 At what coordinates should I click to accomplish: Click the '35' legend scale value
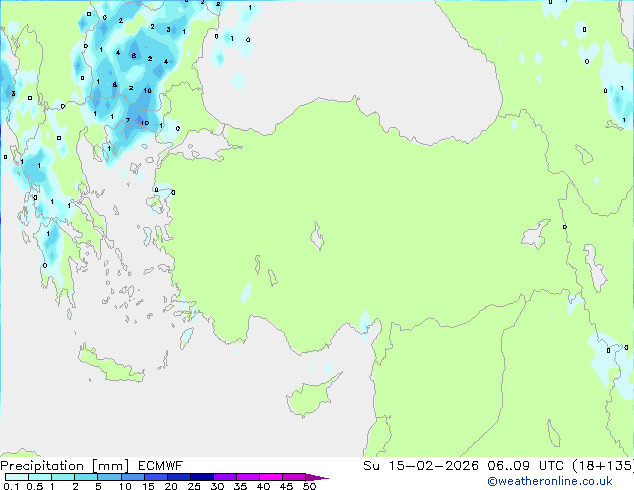[240, 486]
